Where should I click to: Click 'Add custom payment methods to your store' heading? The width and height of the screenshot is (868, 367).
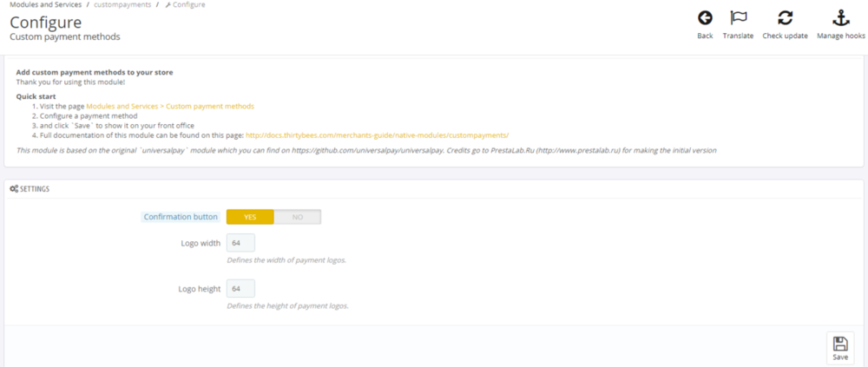tap(94, 72)
